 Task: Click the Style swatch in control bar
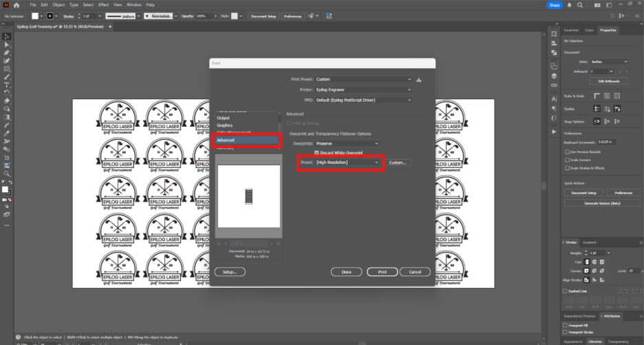(x=234, y=16)
